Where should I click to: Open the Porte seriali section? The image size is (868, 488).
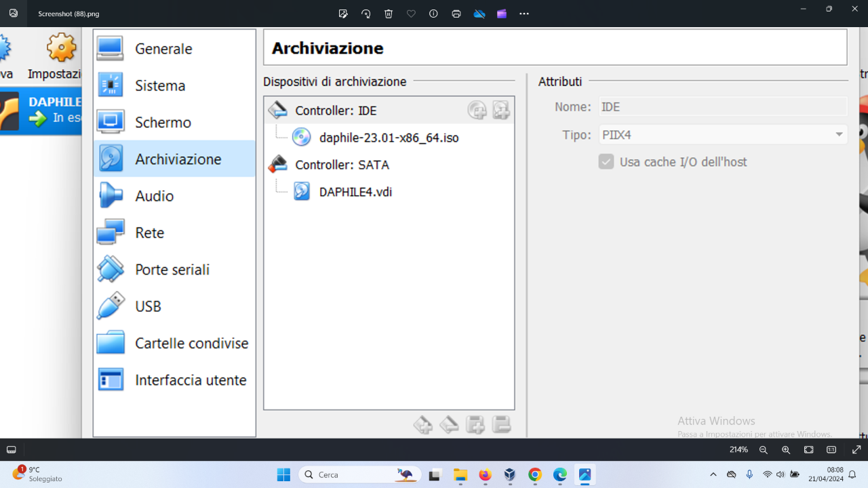(174, 269)
